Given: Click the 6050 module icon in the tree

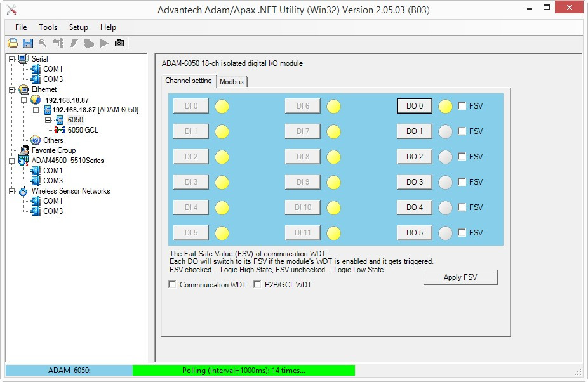Looking at the screenshot, I should [x=60, y=120].
